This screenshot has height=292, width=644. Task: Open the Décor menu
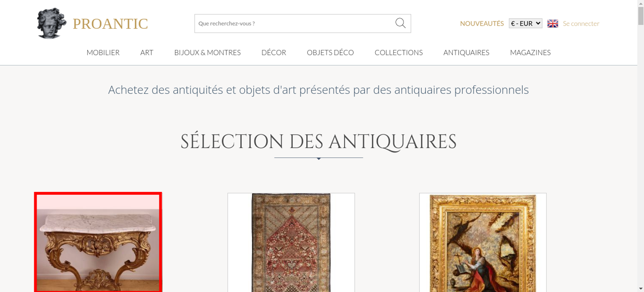(x=274, y=52)
